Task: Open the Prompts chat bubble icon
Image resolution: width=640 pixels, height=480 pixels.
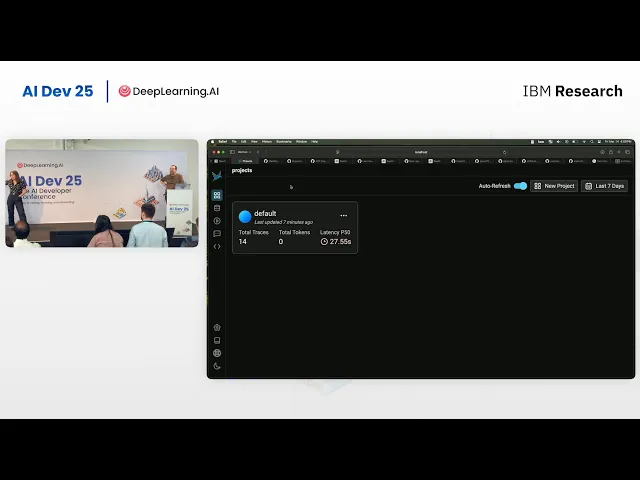Action: click(217, 234)
